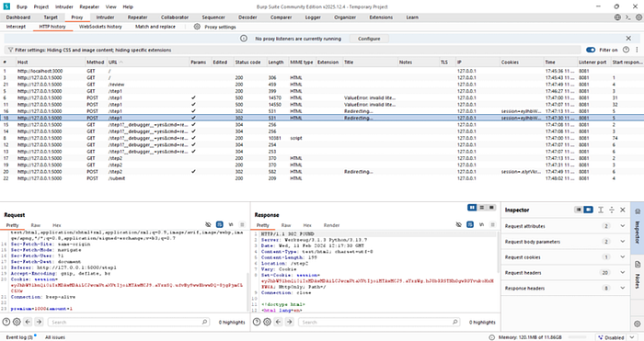The height and width of the screenshot is (341, 644).
Task: Switch to the Intercept sub-tab
Action: (16, 27)
